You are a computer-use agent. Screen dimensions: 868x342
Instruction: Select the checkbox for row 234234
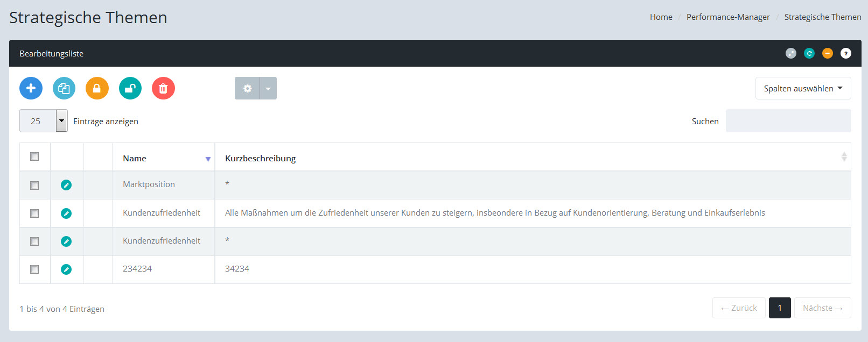click(34, 269)
